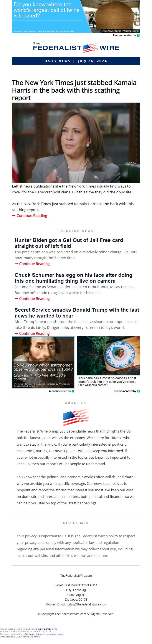Continue Reading the Hunter Biden story
Image resolution: width=152 pixels, height=644 pixels.
point(32,264)
